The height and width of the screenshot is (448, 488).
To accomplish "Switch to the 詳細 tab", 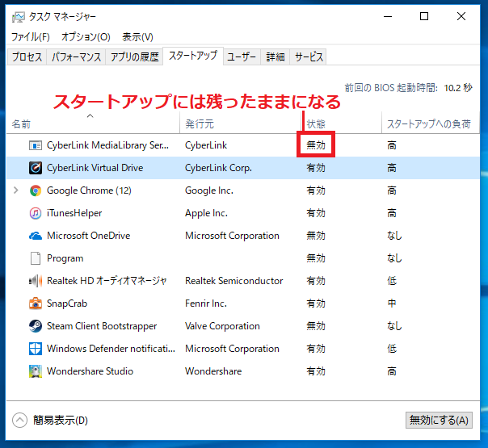I will tap(276, 57).
